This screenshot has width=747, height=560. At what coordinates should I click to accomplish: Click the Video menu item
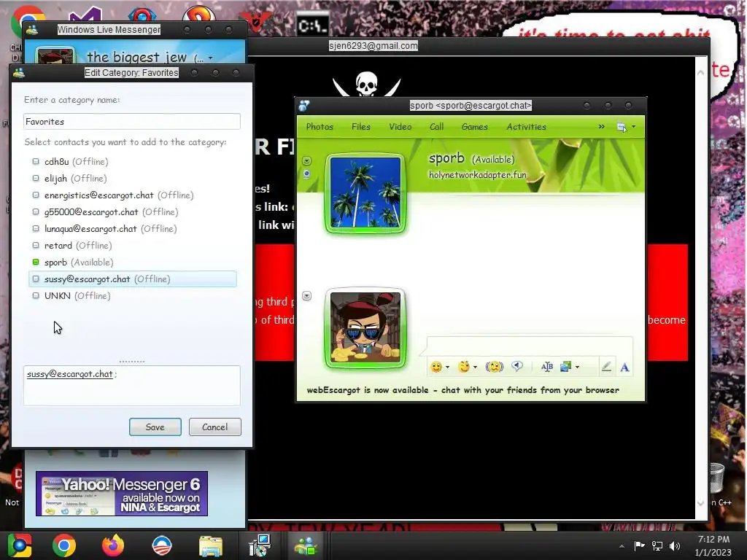tap(400, 127)
